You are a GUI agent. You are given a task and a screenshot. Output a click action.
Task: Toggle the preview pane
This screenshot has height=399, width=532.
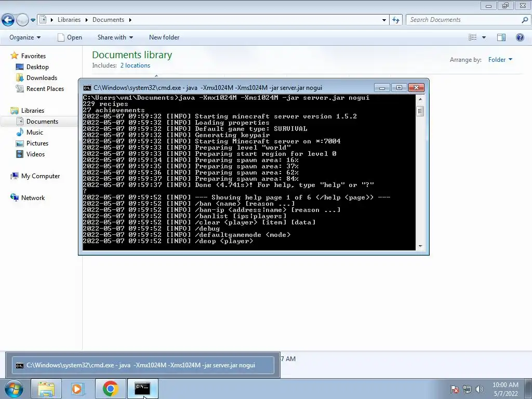(501, 37)
